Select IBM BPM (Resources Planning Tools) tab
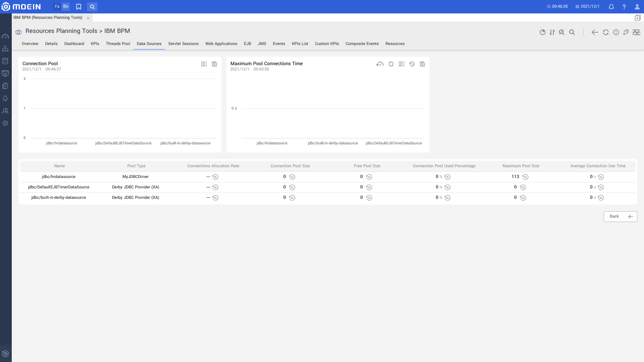This screenshot has height=362, width=644. click(48, 17)
